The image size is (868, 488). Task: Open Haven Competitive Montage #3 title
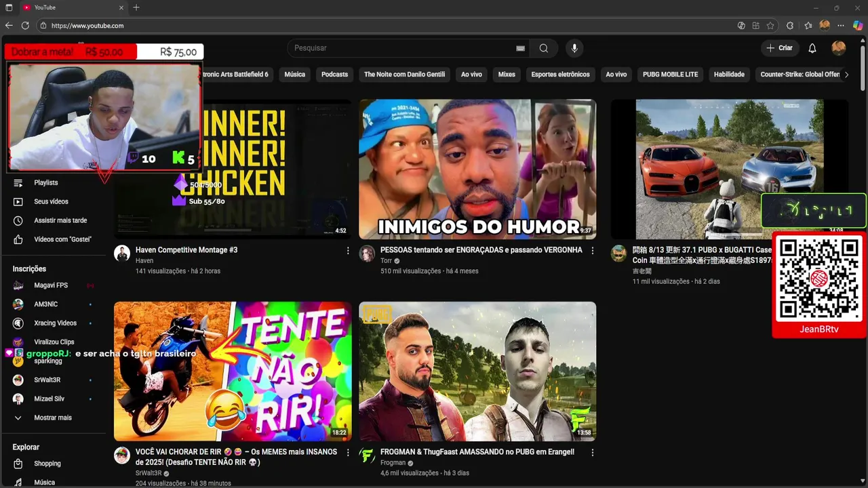[186, 250]
